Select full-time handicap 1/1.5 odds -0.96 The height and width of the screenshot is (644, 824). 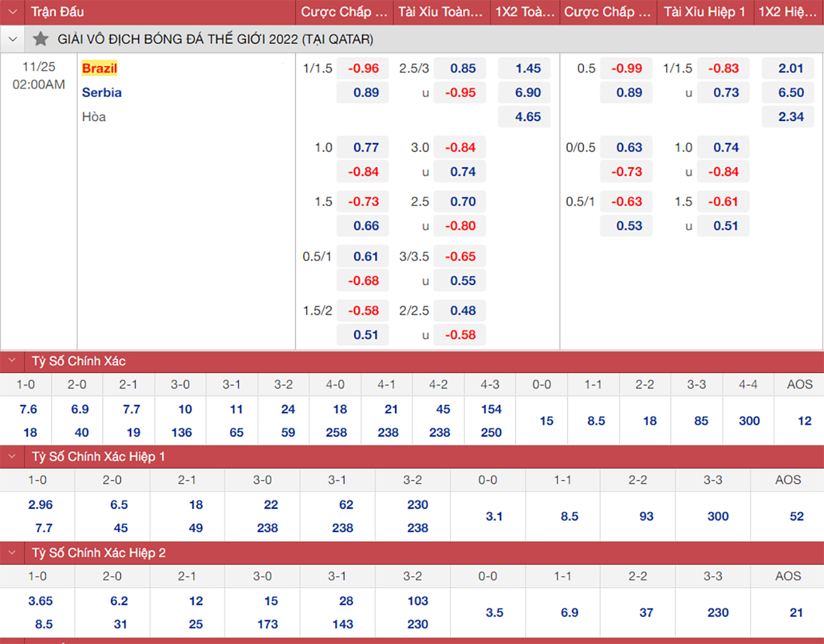(x=363, y=68)
